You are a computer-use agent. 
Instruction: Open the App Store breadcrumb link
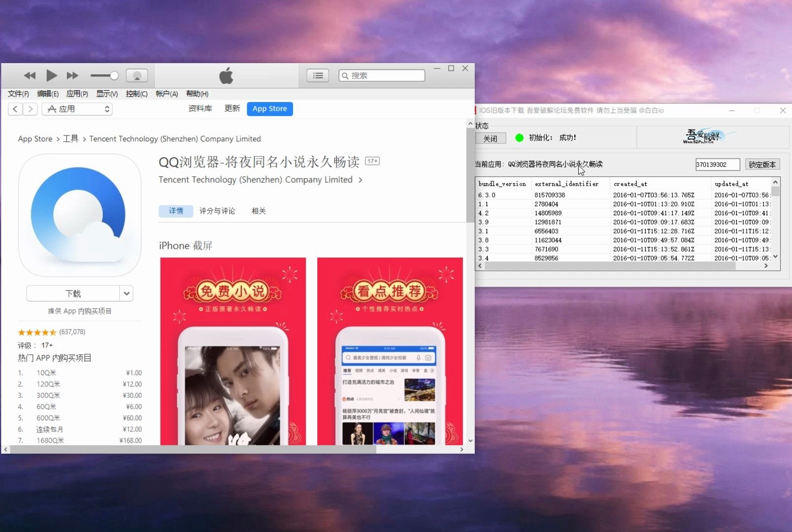coord(35,139)
